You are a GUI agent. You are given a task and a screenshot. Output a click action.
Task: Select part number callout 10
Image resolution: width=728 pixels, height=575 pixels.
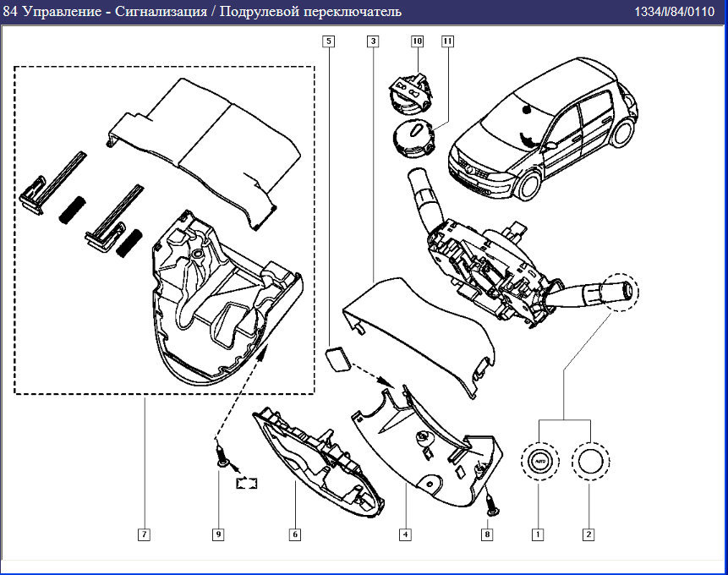[x=418, y=41]
